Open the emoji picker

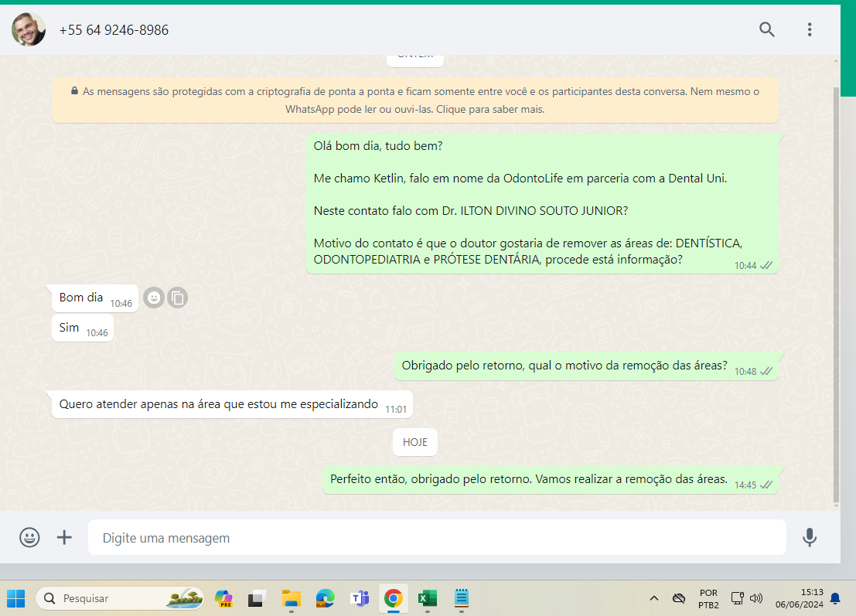pos(29,537)
